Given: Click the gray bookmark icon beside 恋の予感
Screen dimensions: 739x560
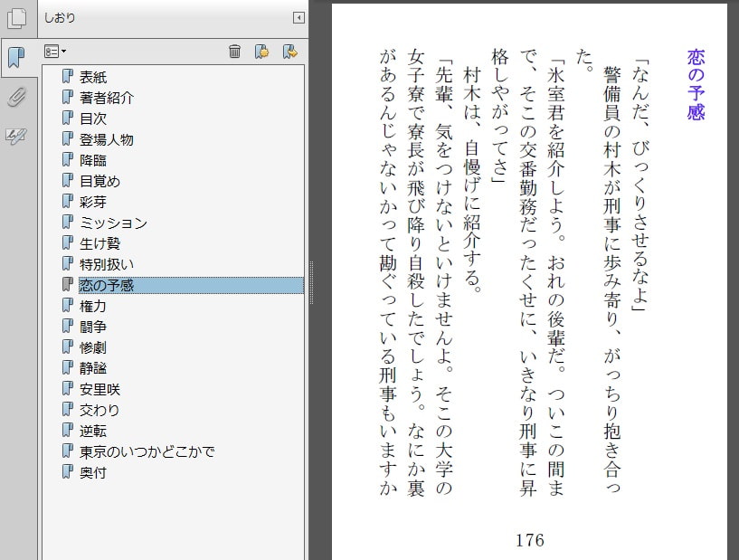Looking at the screenshot, I should (x=68, y=284).
